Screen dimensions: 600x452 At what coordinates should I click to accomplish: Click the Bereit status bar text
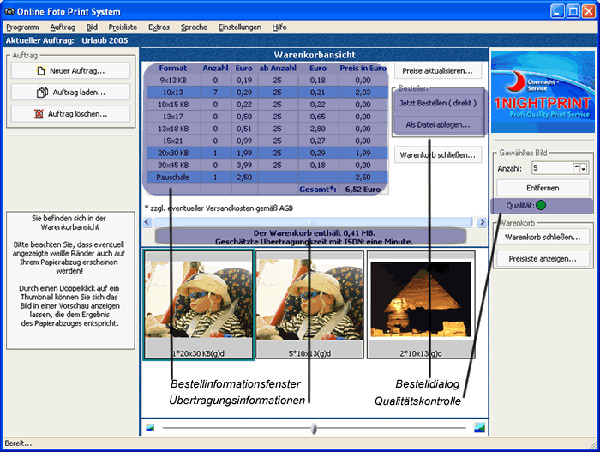pos(18,444)
